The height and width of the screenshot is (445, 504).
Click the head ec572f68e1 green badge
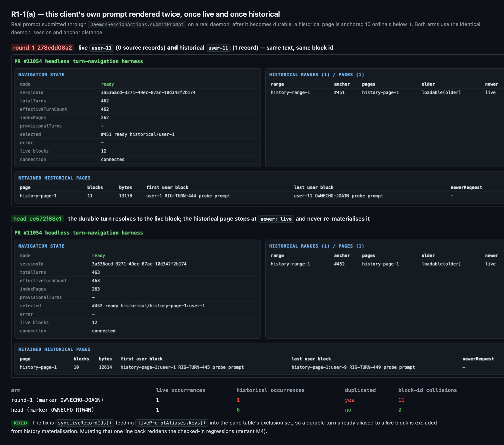pyautogui.click(x=37, y=219)
